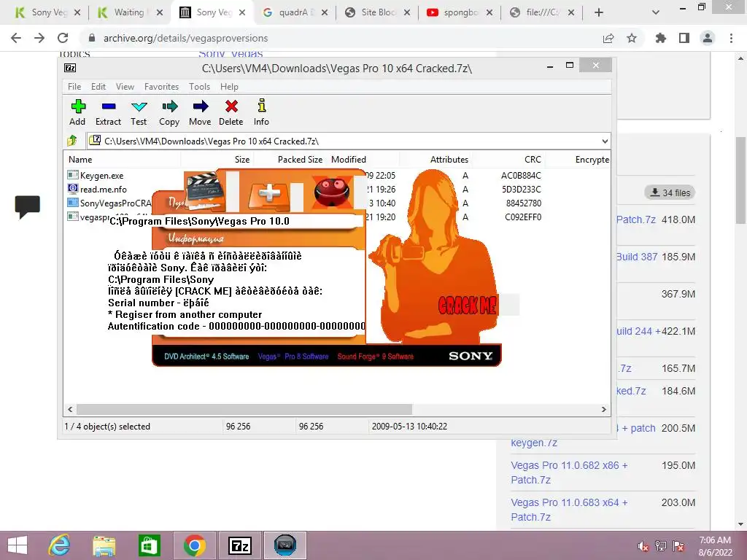Open Chrome profile avatar menu

tap(708, 38)
